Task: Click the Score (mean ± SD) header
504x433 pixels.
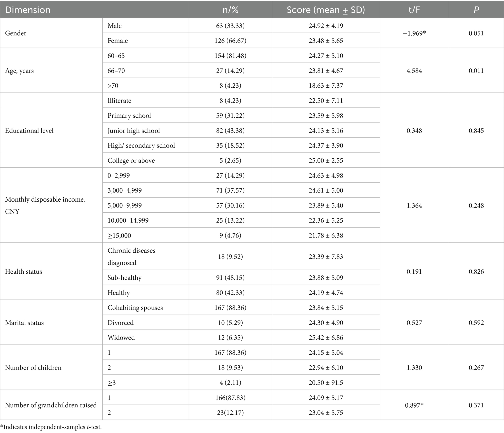Action: 326,10
